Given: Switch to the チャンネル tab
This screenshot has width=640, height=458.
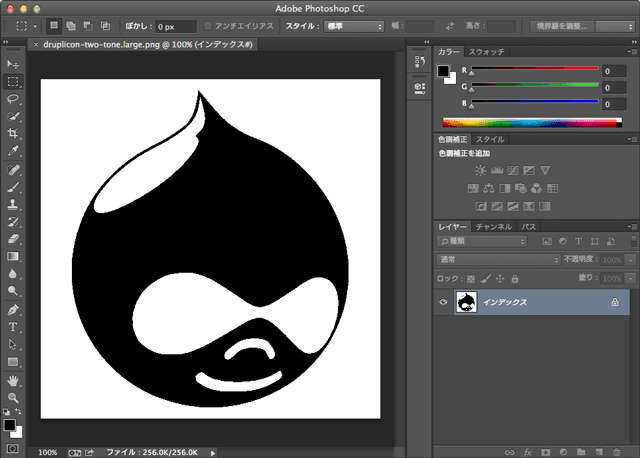Looking at the screenshot, I should pyautogui.click(x=493, y=227).
